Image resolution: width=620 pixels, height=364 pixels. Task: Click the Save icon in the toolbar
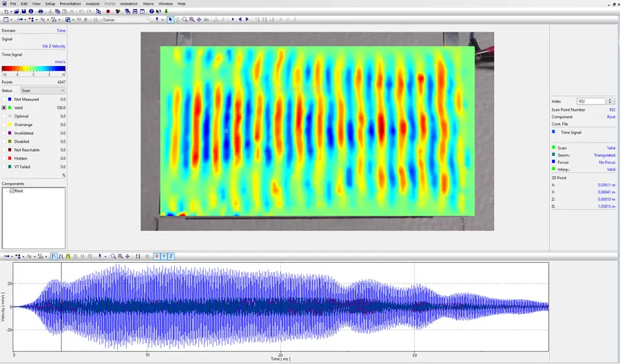click(x=24, y=12)
